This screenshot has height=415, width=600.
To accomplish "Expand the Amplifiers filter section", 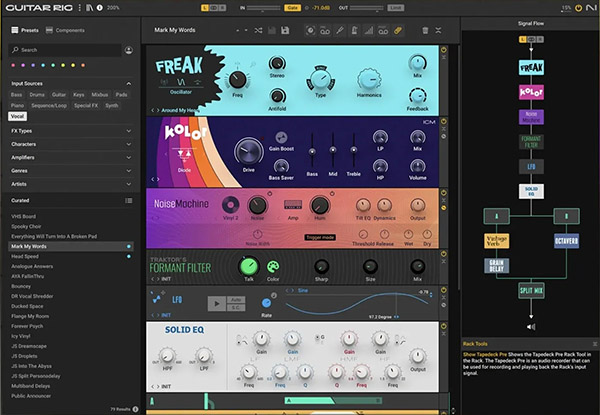I will point(129,157).
